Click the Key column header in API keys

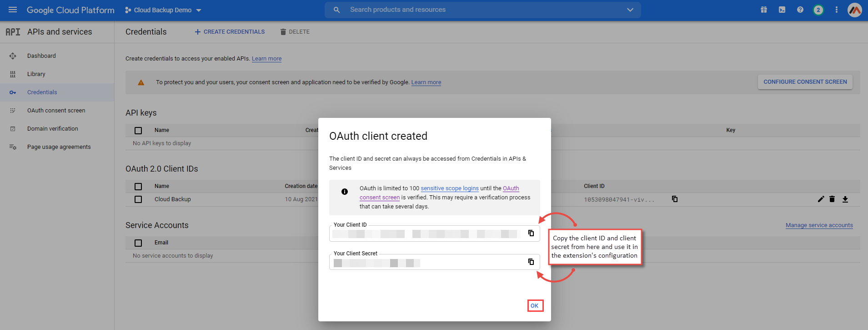pyautogui.click(x=731, y=130)
